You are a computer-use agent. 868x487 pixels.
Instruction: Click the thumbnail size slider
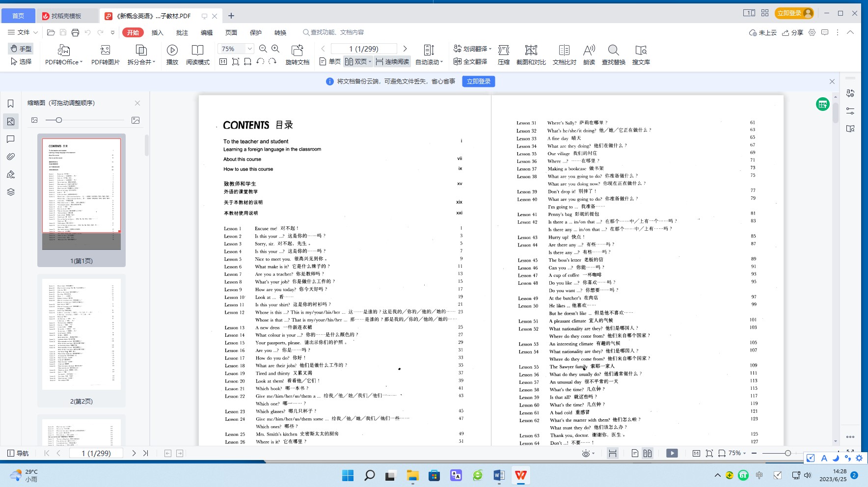pyautogui.click(x=59, y=120)
